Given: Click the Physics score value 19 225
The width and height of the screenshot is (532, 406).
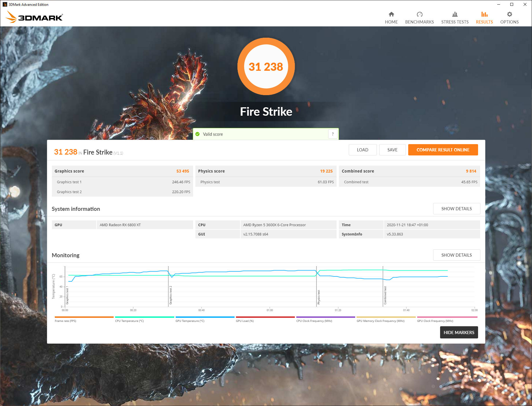Looking at the screenshot, I should (326, 171).
